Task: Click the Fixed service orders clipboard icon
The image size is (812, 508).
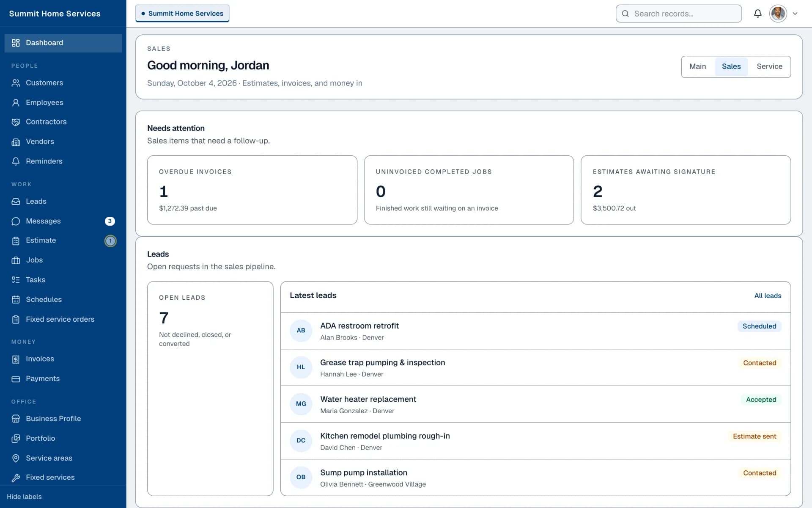Action: click(16, 320)
